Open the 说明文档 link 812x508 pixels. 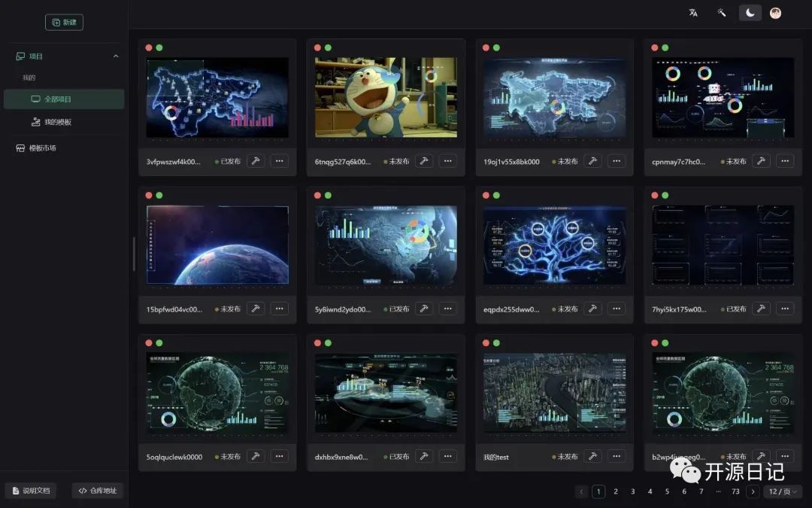(x=31, y=491)
